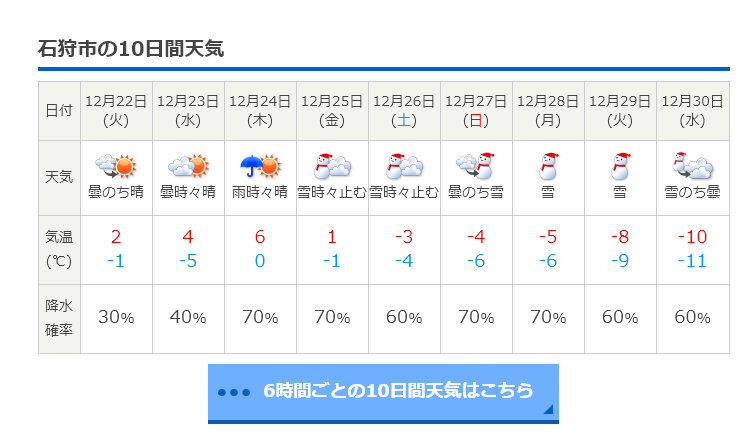This screenshot has width=744, height=441.
Task: Click the snowman icon for 12月28日
Action: (548, 166)
